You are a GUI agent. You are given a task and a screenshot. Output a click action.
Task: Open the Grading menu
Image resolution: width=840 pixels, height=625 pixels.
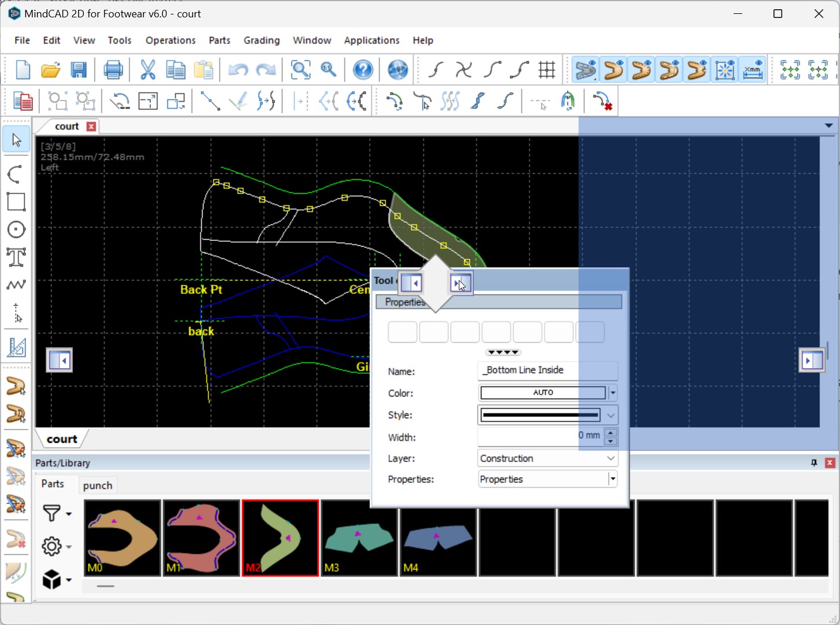[261, 41]
